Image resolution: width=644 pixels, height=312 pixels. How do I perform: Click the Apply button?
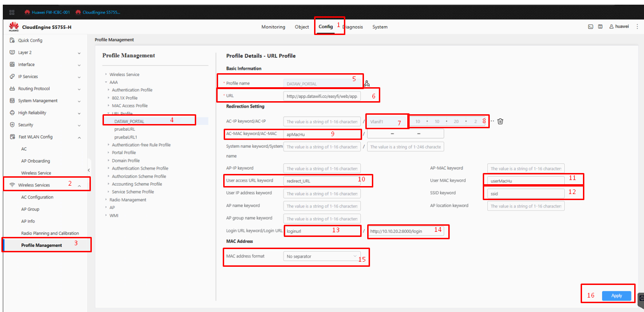pyautogui.click(x=617, y=296)
